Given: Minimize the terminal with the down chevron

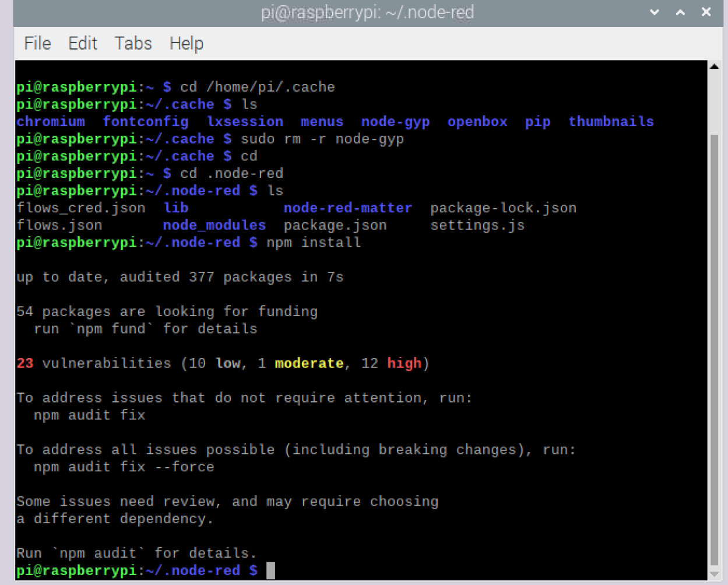Looking at the screenshot, I should (654, 12).
